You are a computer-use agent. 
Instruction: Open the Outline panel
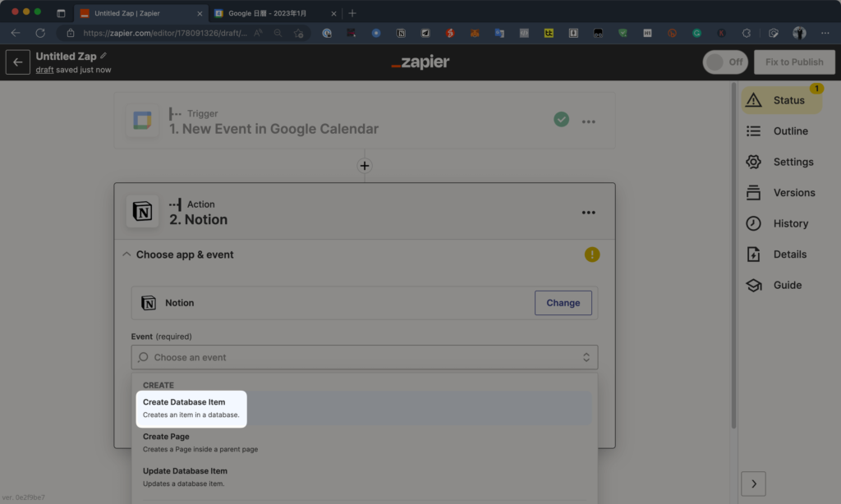[x=777, y=131]
